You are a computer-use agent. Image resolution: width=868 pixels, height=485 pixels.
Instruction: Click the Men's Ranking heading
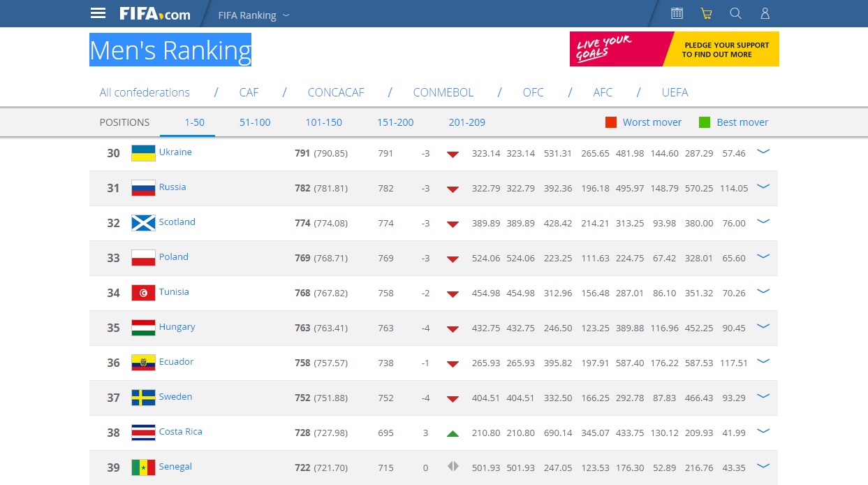[x=170, y=50]
